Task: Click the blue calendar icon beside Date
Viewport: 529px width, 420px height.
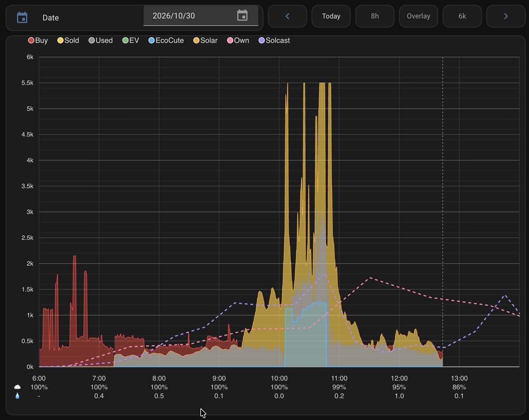Action: (22, 18)
